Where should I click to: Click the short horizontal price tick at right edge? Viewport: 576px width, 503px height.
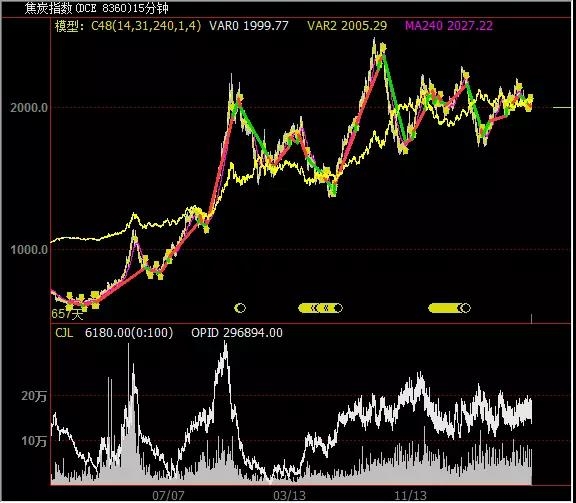(562, 108)
